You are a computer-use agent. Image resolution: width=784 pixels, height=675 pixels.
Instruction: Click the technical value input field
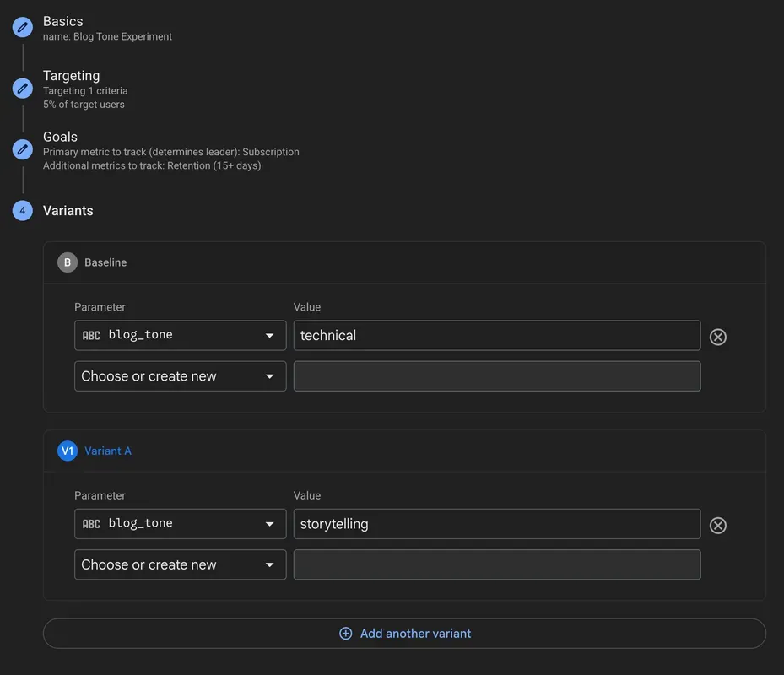point(497,335)
